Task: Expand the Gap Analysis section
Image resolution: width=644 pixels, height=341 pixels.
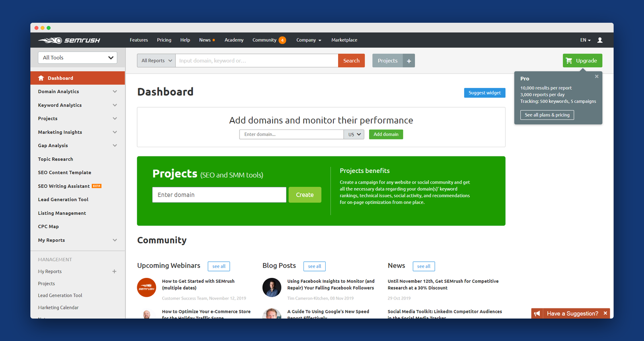Action: (115, 146)
